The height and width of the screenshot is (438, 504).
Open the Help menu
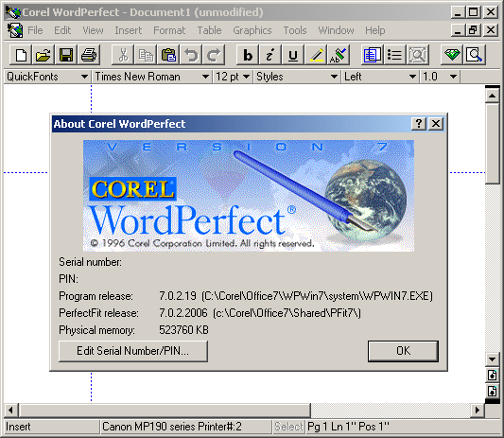click(374, 30)
